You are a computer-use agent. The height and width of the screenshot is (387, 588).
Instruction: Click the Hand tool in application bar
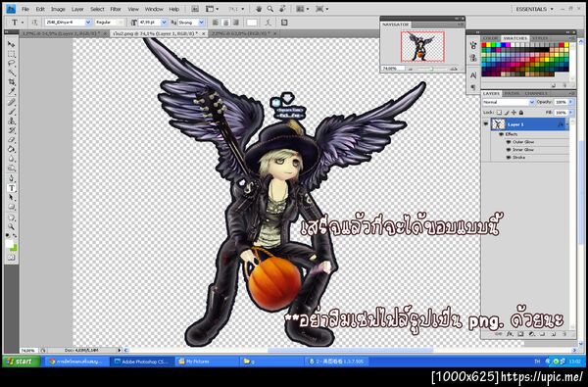pos(259,9)
